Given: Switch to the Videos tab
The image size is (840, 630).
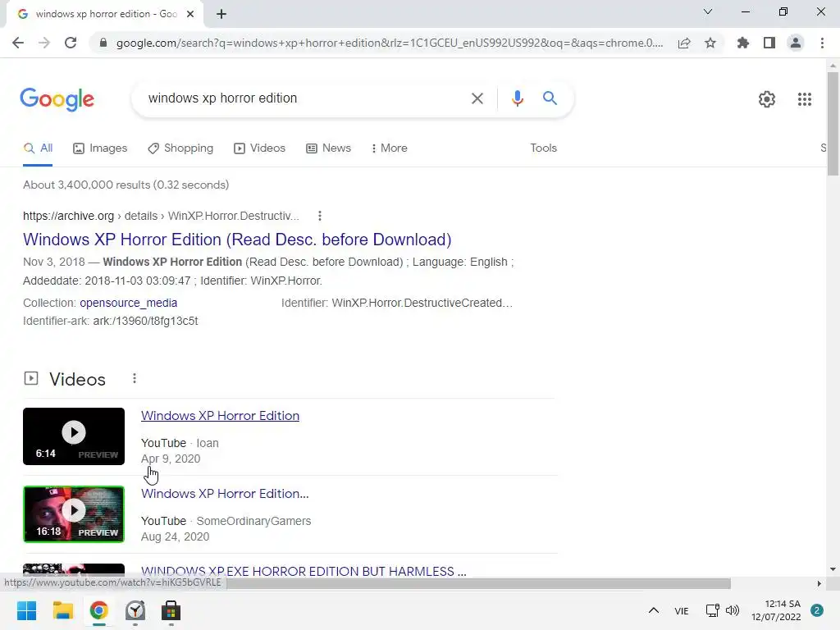Looking at the screenshot, I should (260, 148).
